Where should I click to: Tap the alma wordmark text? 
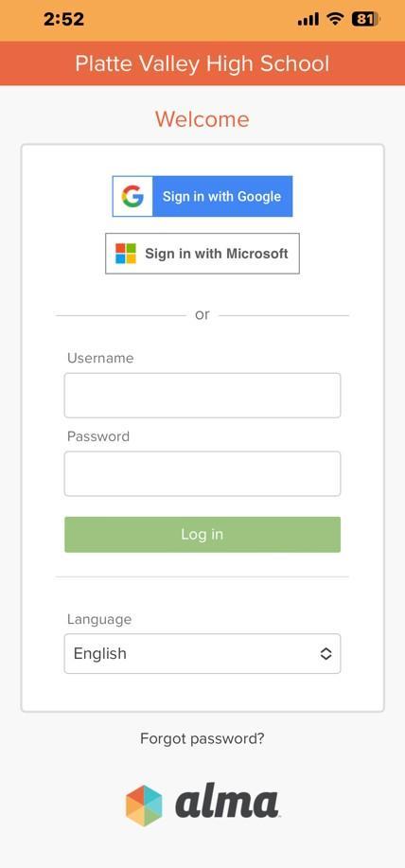(227, 804)
